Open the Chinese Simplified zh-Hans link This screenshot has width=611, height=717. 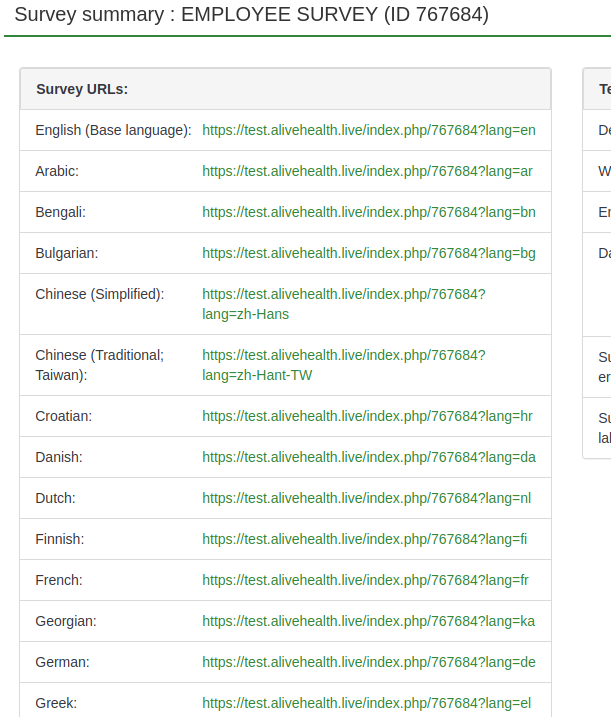[343, 304]
